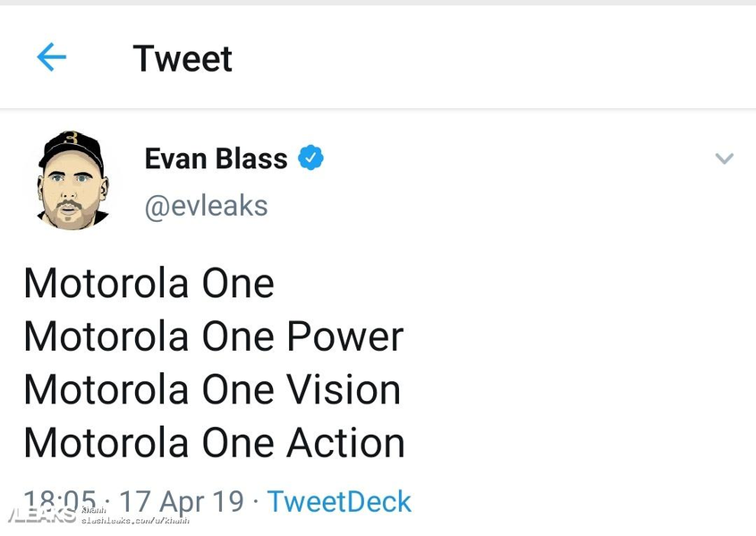Expand the tweet options chevron
756x536 pixels.
click(x=724, y=159)
